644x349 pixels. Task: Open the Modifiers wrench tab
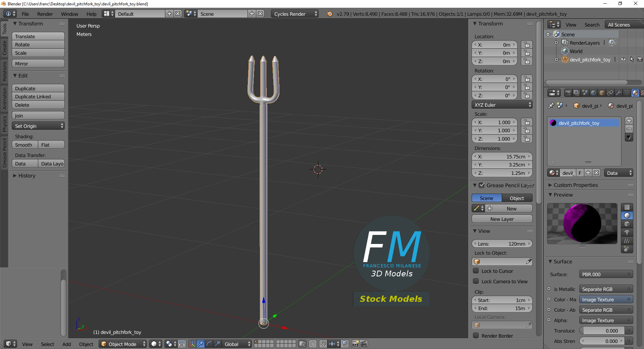click(x=619, y=93)
